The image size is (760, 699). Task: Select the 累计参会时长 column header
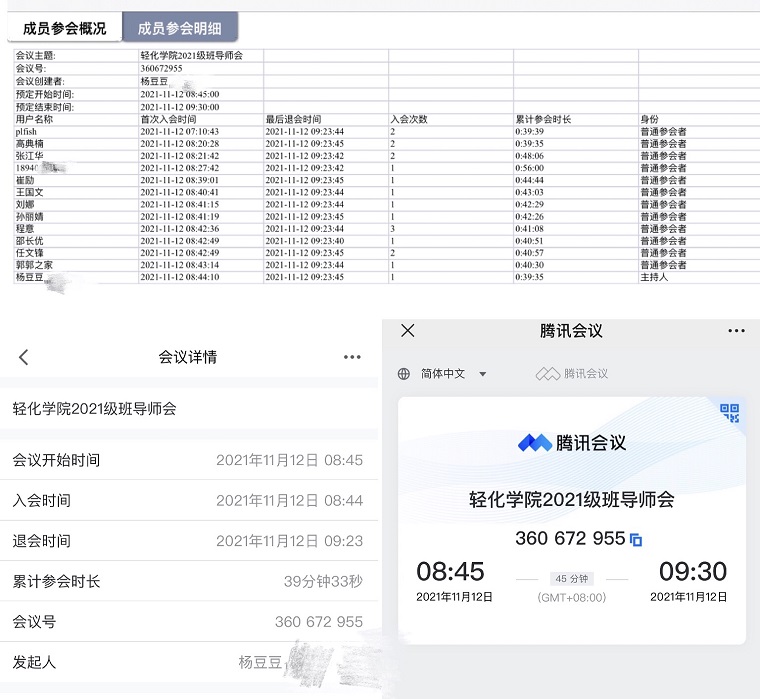(x=543, y=119)
